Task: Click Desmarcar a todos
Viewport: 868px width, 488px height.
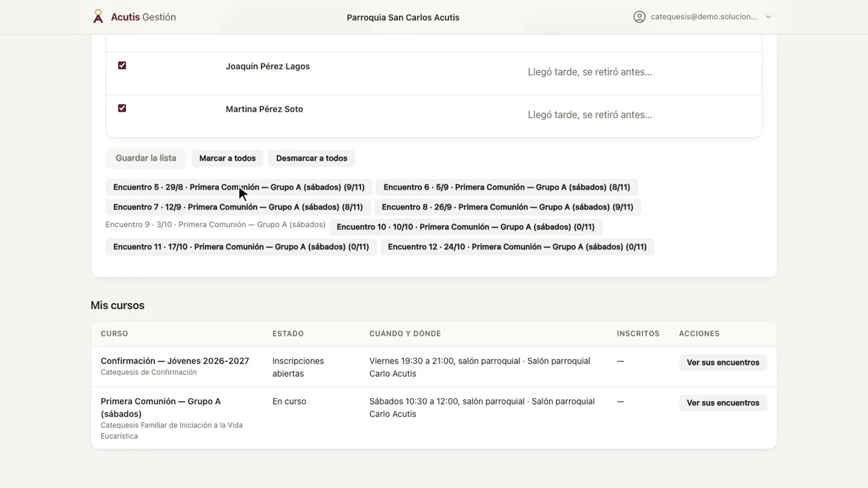Action: coord(311,158)
